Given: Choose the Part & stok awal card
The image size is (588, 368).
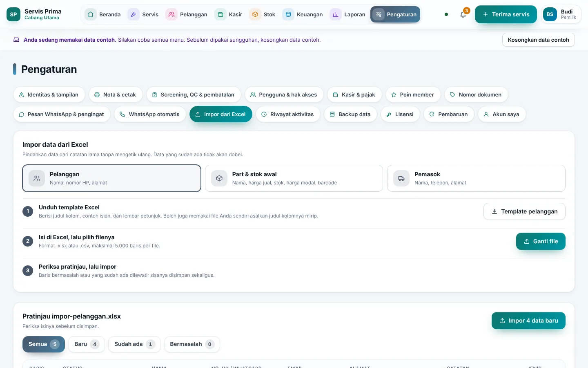Looking at the screenshot, I should [x=294, y=178].
